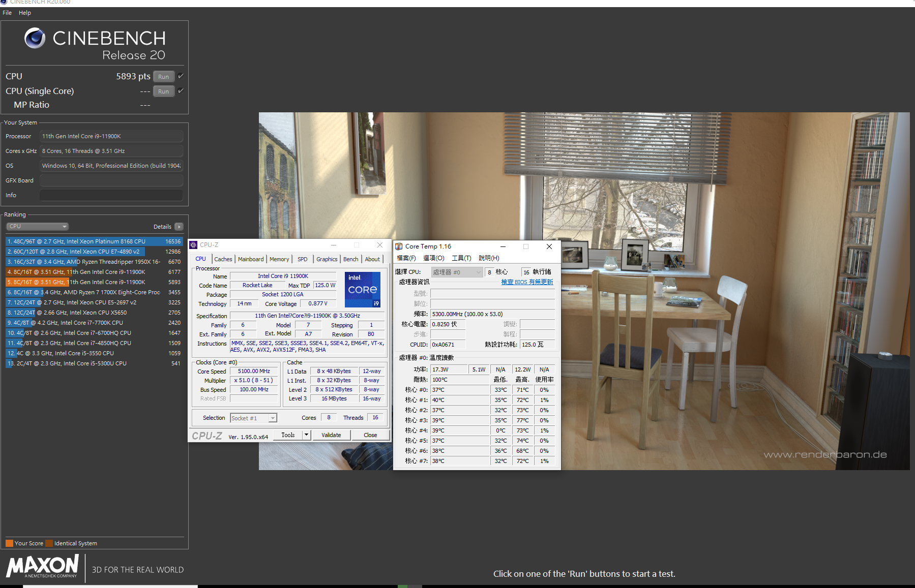Open the processor #0 dropdown in Core Temp
915x588 pixels.
[457, 272]
